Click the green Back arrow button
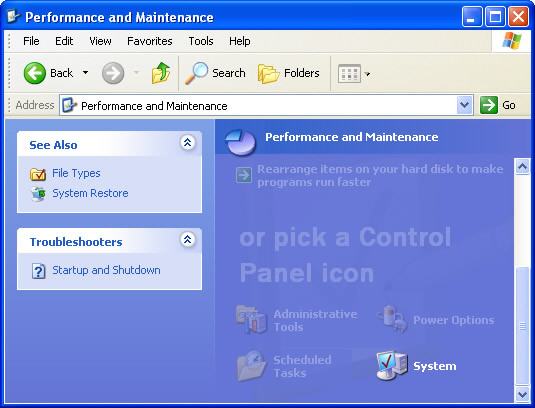Screen dimensions: 535x408 (34, 73)
